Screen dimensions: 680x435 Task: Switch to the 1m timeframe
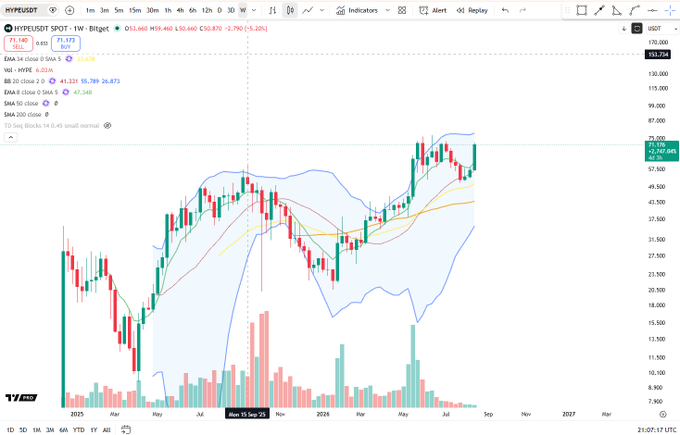(x=90, y=10)
